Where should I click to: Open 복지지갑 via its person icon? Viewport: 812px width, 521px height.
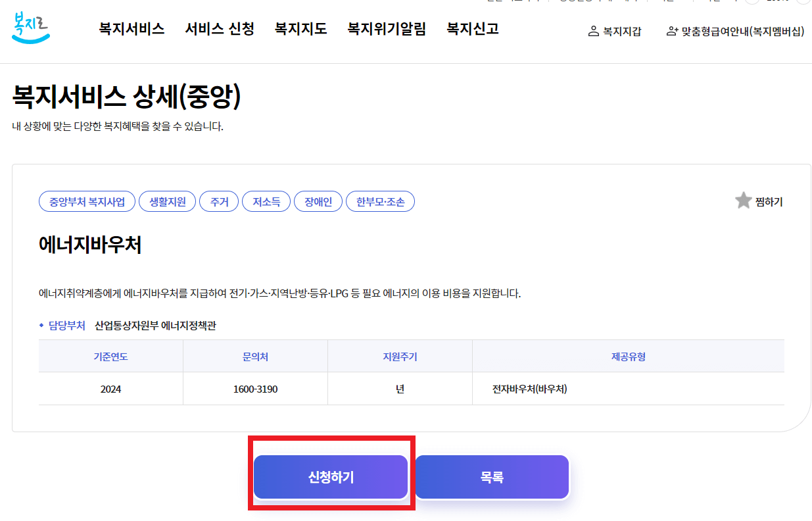(594, 30)
